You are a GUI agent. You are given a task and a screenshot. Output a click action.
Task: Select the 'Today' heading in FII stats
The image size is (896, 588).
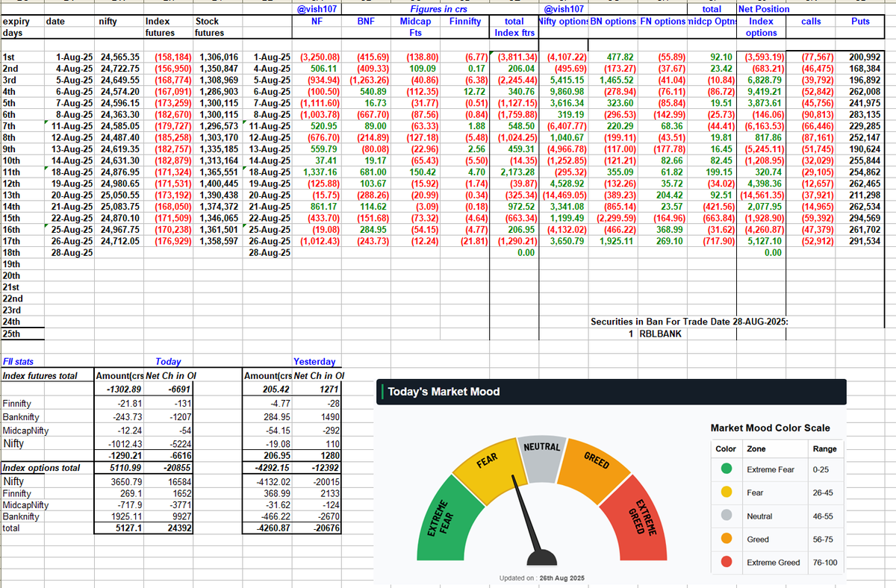click(169, 362)
